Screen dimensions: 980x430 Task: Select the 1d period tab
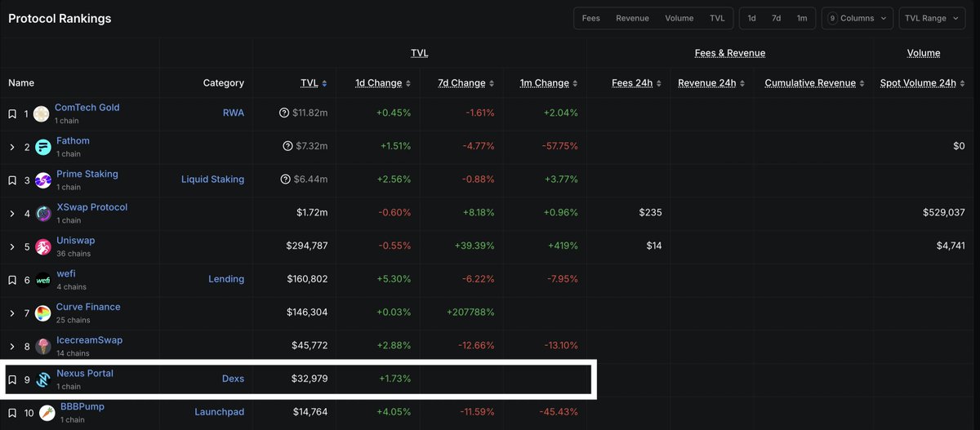[751, 18]
